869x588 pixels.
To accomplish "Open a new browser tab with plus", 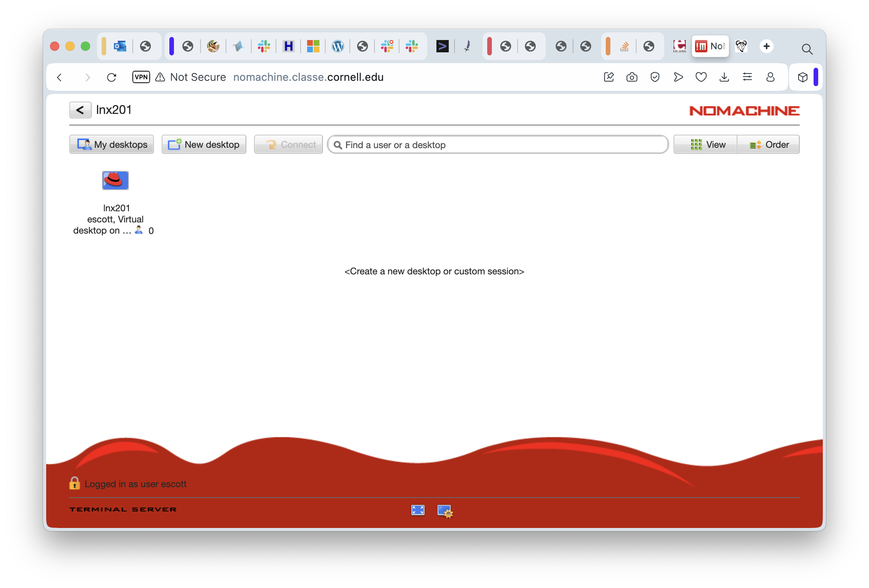I will 766,46.
